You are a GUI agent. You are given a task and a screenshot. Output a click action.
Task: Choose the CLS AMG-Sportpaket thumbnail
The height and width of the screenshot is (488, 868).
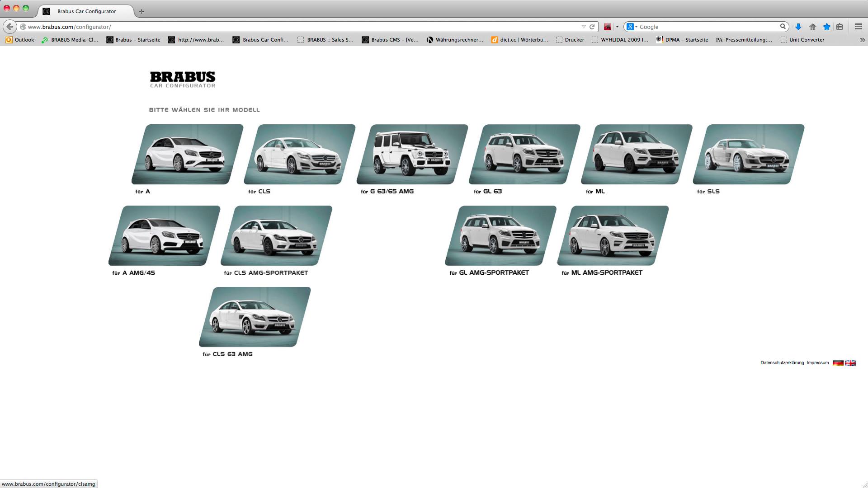click(x=276, y=235)
